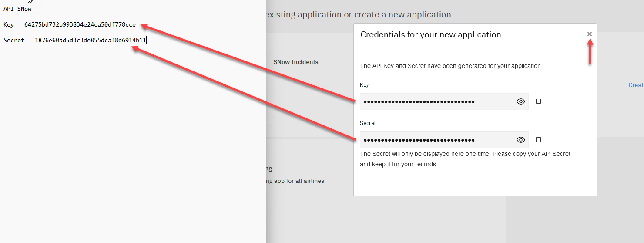Viewport: 644px width, 243px height.
Task: Open the SNow Incidents application card
Action: (296, 62)
